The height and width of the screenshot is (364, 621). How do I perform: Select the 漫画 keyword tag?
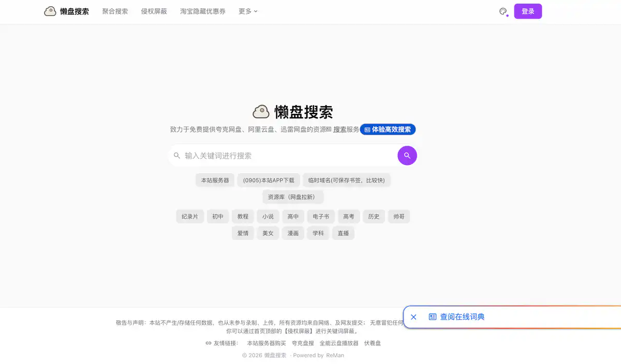293,233
